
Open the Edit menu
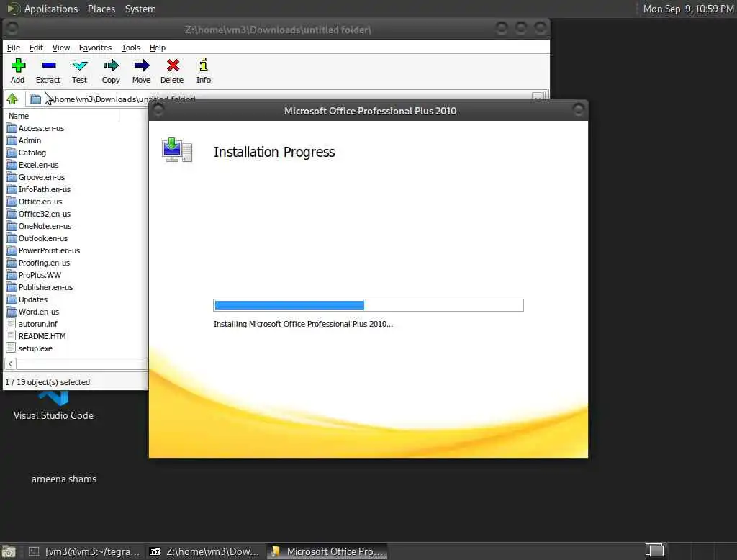click(x=36, y=48)
